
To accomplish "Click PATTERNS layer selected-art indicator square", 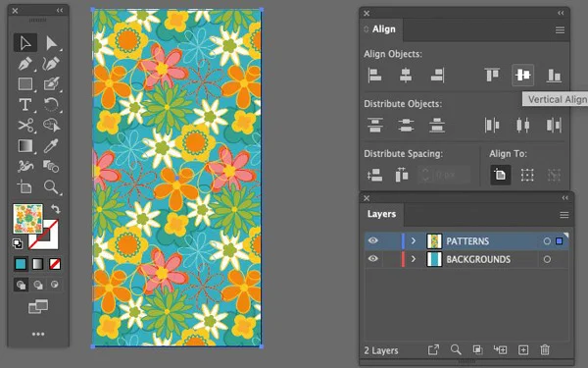I will click(x=560, y=241).
